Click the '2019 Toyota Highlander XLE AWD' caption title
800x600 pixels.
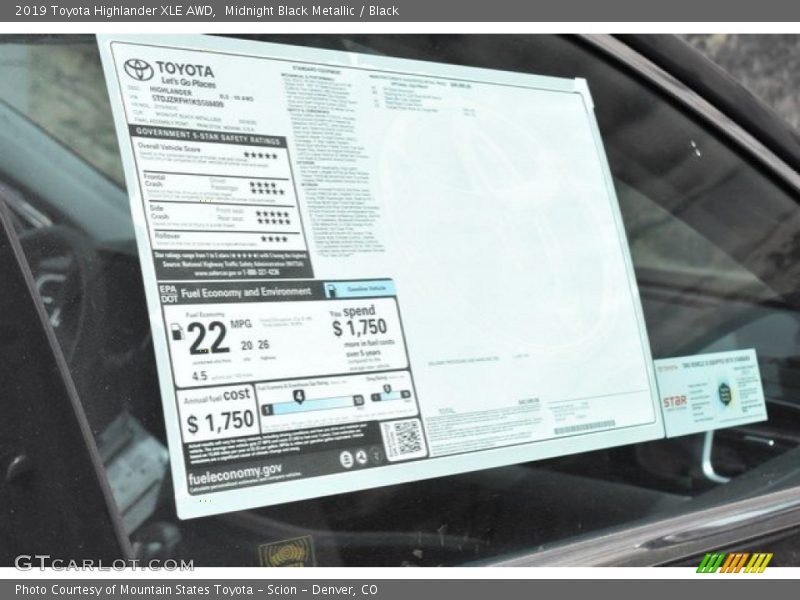click(115, 10)
